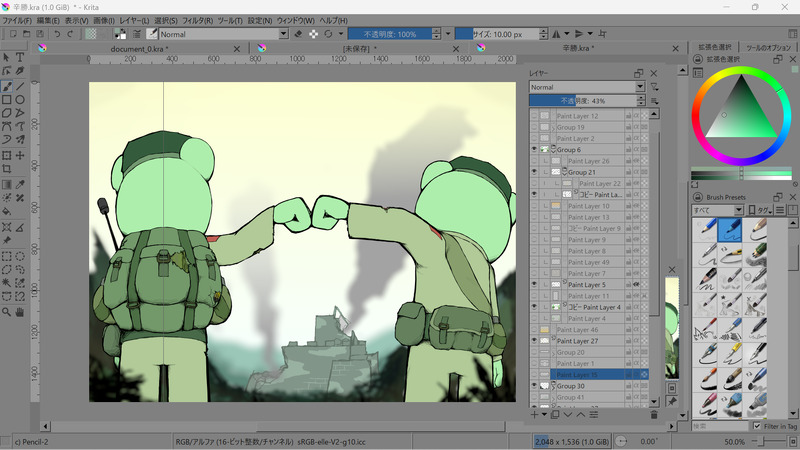This screenshot has height=450, width=800.
Task: Hide the Group 6 layer
Action: click(x=534, y=149)
